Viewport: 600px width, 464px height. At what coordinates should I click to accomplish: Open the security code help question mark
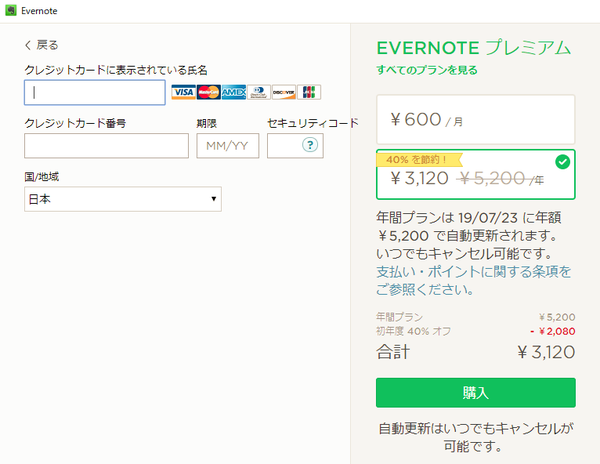click(310, 145)
